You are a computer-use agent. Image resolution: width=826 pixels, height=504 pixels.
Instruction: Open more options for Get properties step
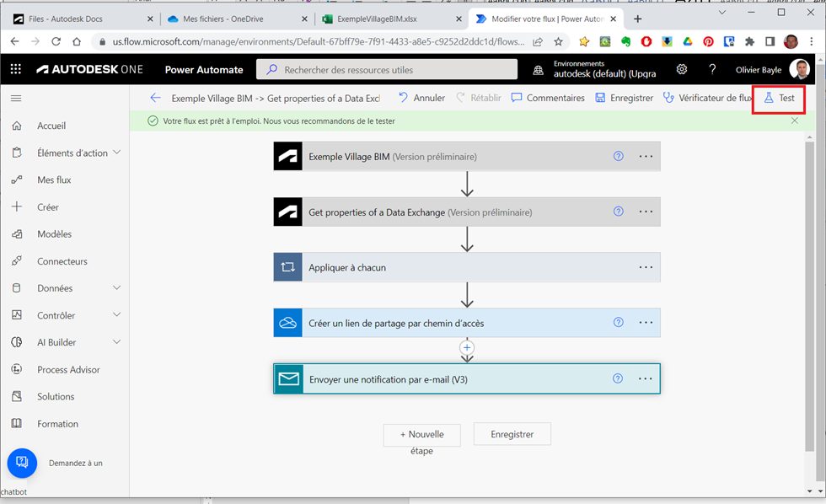(646, 212)
